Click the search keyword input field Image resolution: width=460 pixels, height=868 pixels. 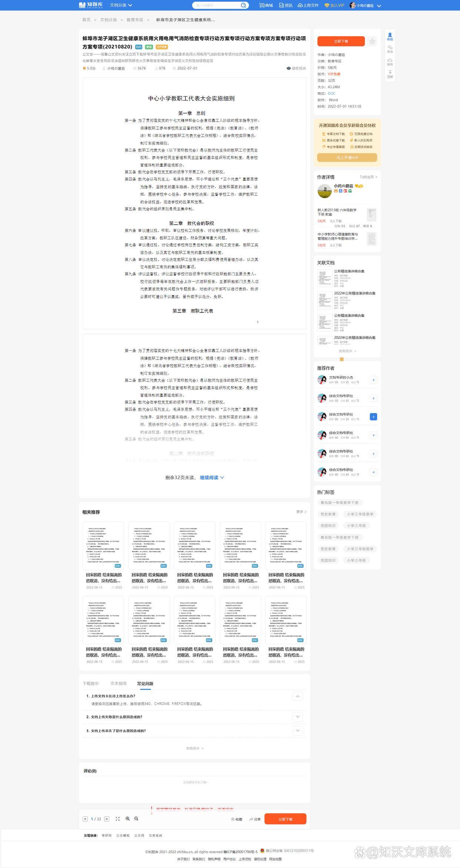tap(216, 5)
